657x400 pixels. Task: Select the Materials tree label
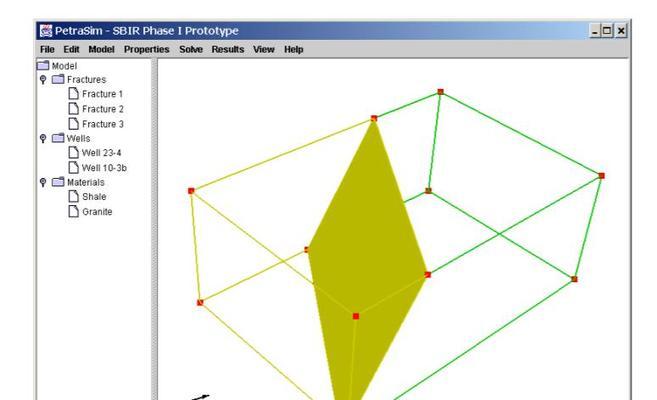[x=85, y=183]
